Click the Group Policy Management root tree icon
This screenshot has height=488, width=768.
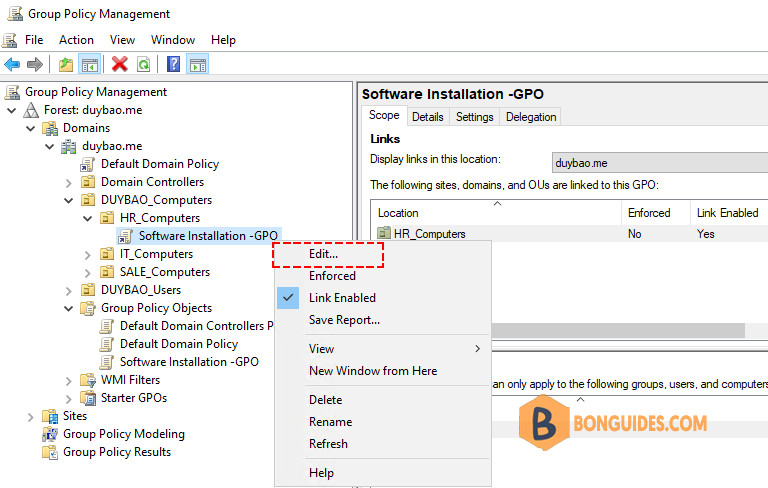[12, 92]
